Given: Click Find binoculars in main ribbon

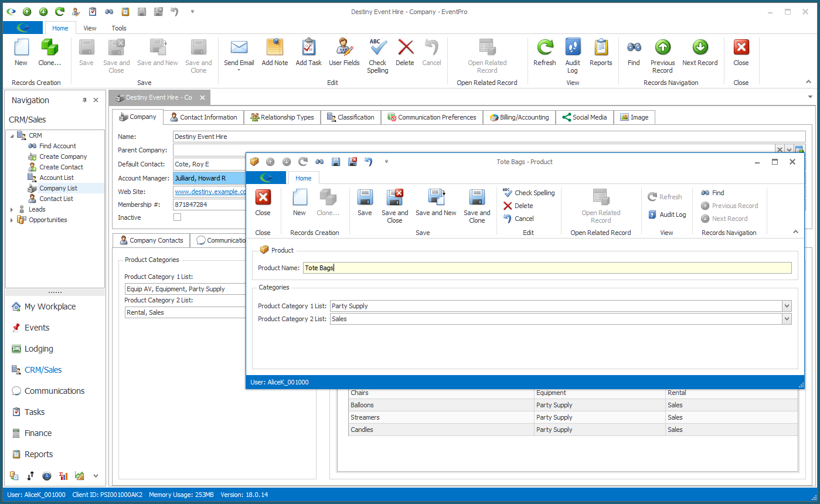Looking at the screenshot, I should click(634, 52).
